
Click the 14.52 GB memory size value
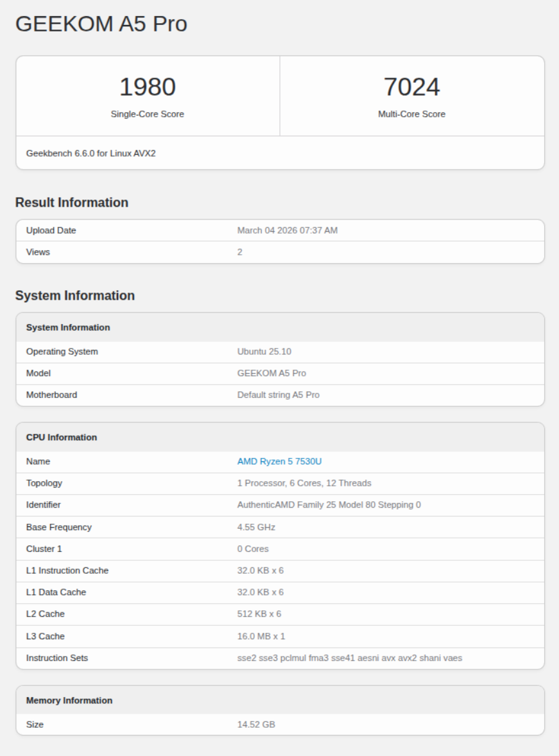(x=256, y=725)
